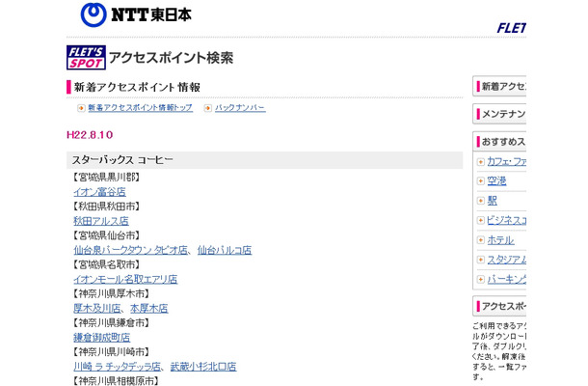Viewport: 588px width, 386px height.
Task: Click 新着アクセスポイント情報 main heading
Action: point(137,87)
